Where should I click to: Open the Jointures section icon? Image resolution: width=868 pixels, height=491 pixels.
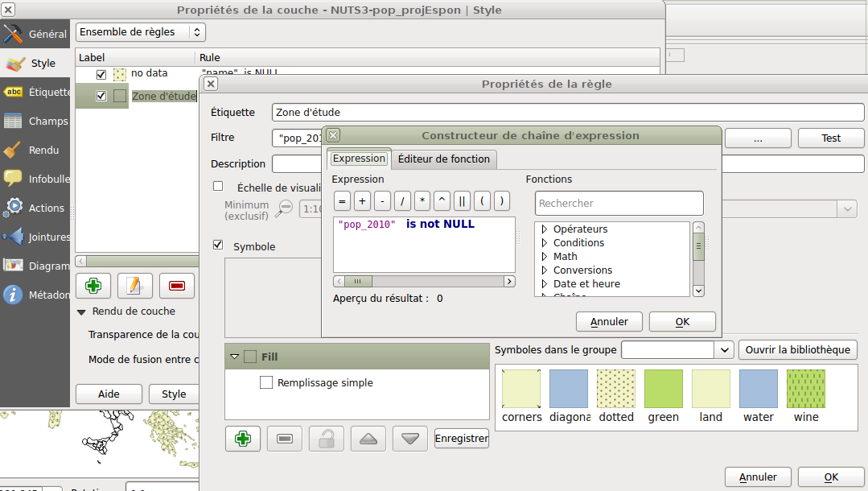(x=13, y=237)
